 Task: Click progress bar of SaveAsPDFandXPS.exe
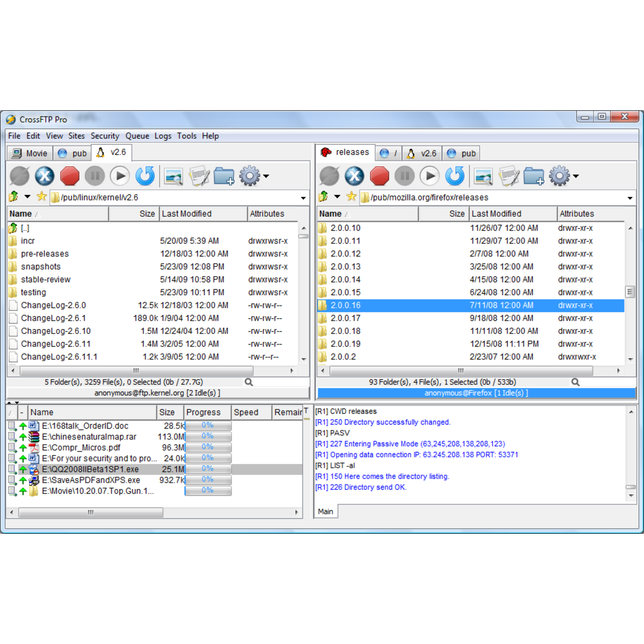pyautogui.click(x=208, y=480)
